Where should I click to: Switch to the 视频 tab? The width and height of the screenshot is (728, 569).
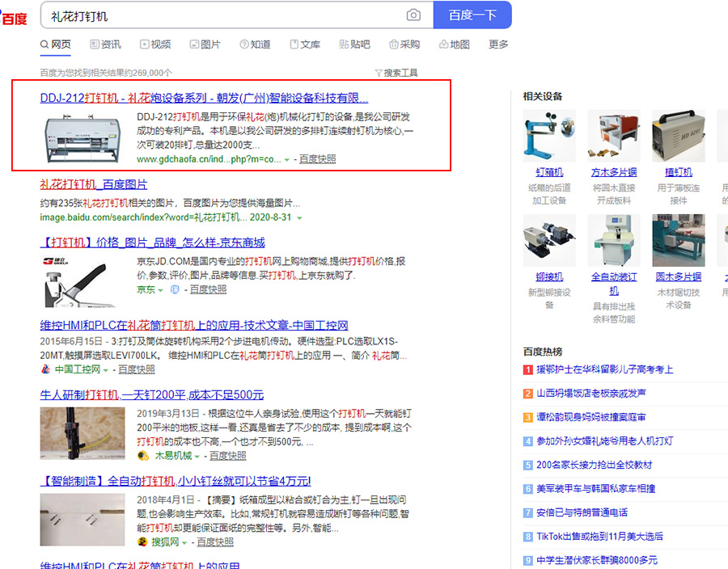point(155,44)
